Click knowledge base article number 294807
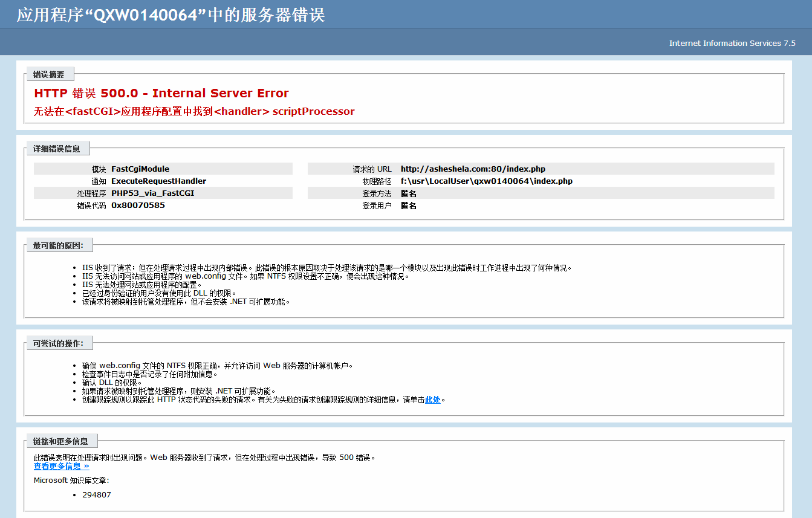 click(x=97, y=495)
